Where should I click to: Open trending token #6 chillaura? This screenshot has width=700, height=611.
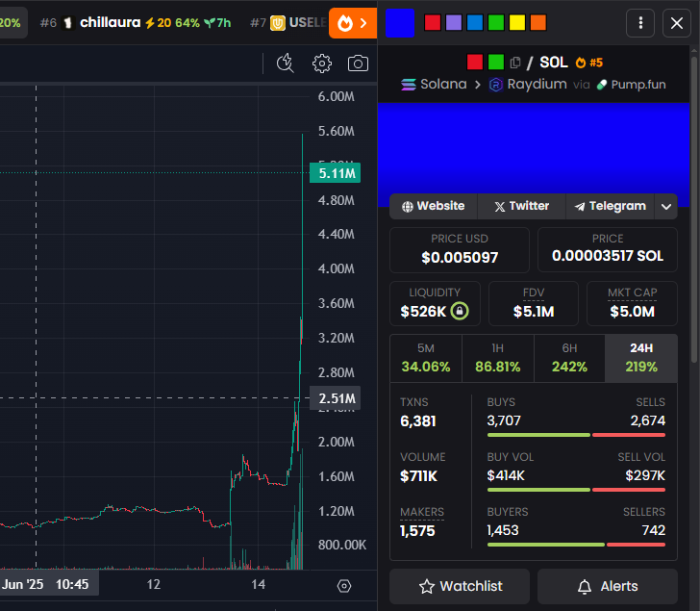136,22
